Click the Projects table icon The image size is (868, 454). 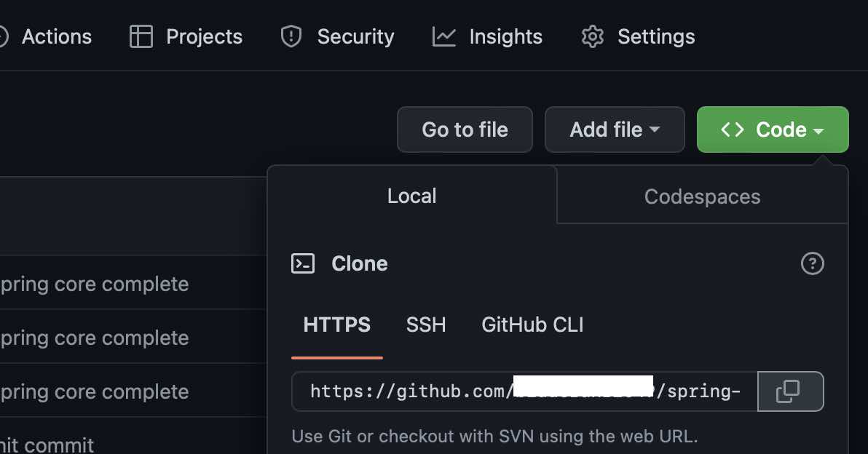point(141,36)
